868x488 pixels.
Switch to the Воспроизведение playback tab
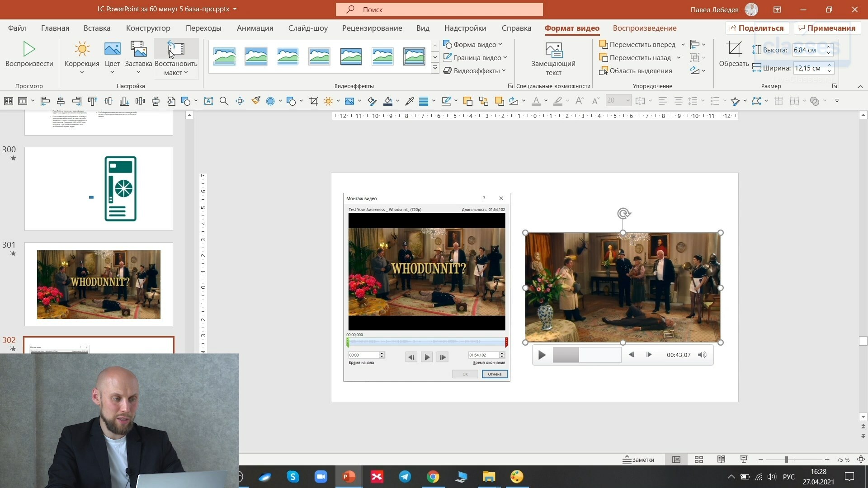click(x=645, y=28)
